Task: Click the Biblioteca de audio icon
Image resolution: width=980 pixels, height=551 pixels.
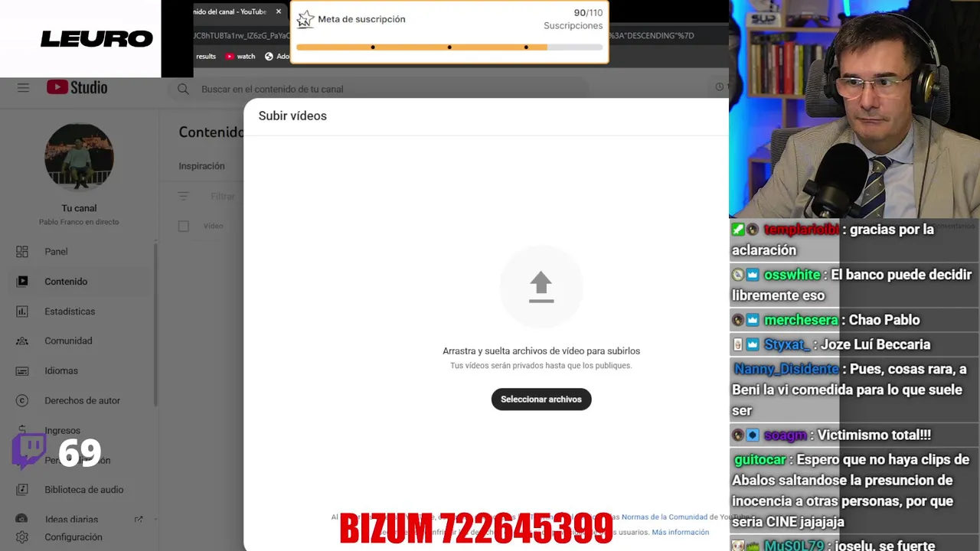Action: click(22, 490)
